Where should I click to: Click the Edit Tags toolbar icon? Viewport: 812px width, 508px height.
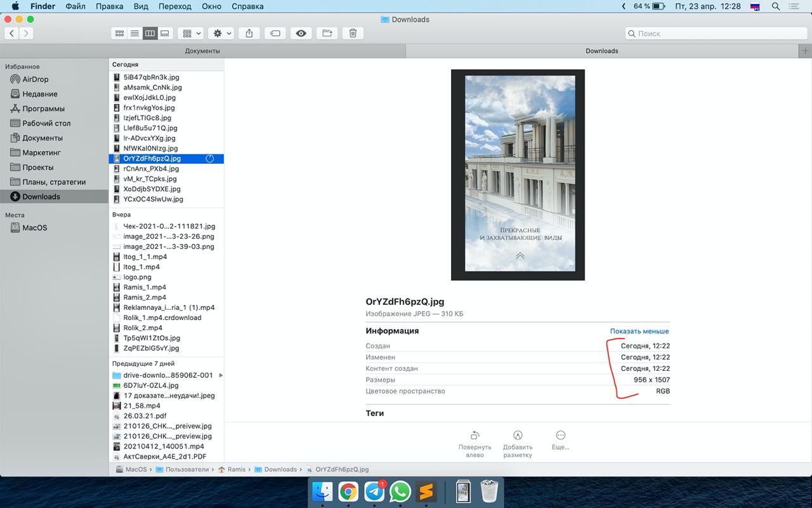coord(275,33)
